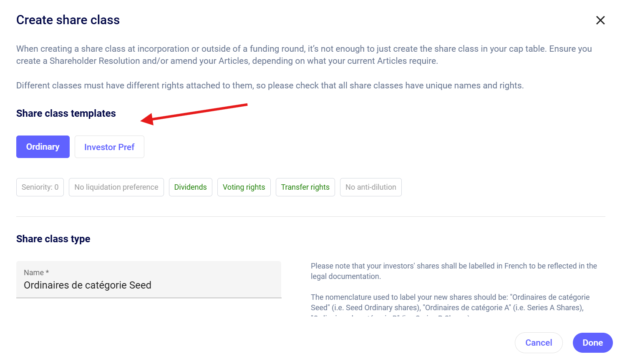Click the Seniority: 0 tag
The height and width of the screenshot is (364, 625).
[x=40, y=187]
